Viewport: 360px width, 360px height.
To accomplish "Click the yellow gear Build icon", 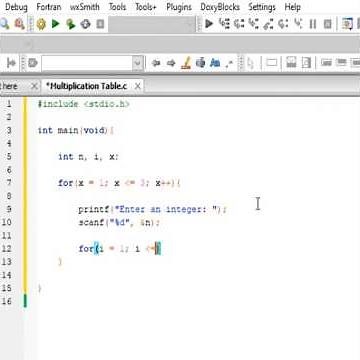I will pyautogui.click(x=41, y=24).
